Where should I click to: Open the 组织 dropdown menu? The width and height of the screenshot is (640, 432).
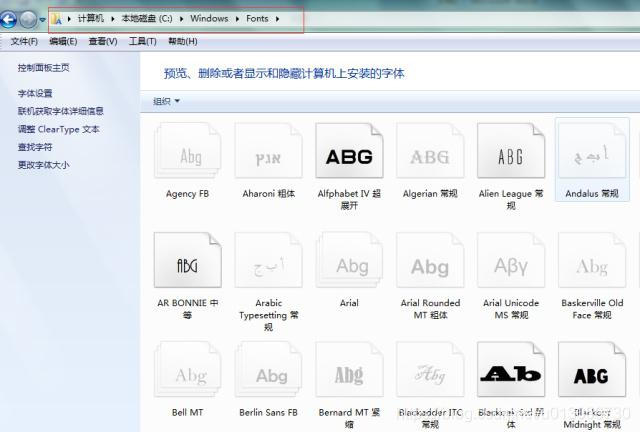tap(166, 101)
